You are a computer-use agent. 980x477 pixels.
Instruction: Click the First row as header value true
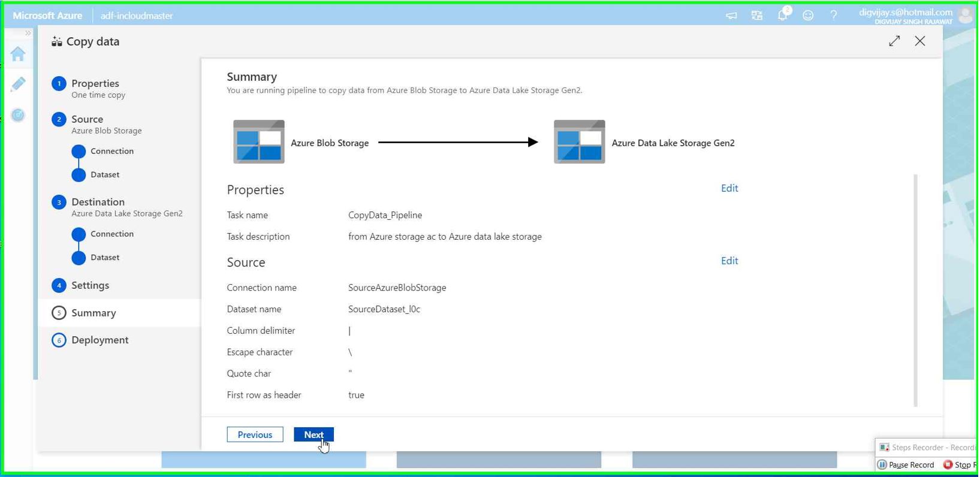(356, 395)
